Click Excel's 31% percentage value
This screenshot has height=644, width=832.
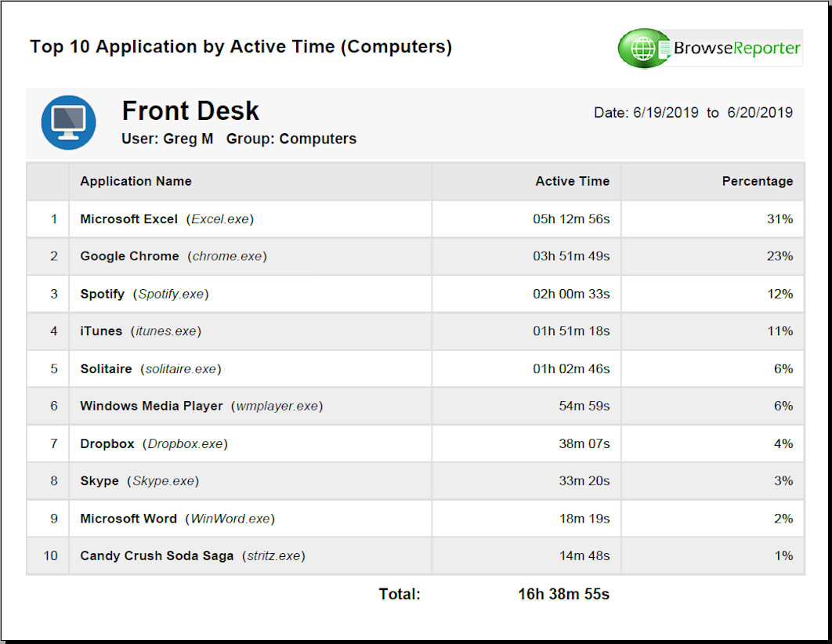[780, 219]
